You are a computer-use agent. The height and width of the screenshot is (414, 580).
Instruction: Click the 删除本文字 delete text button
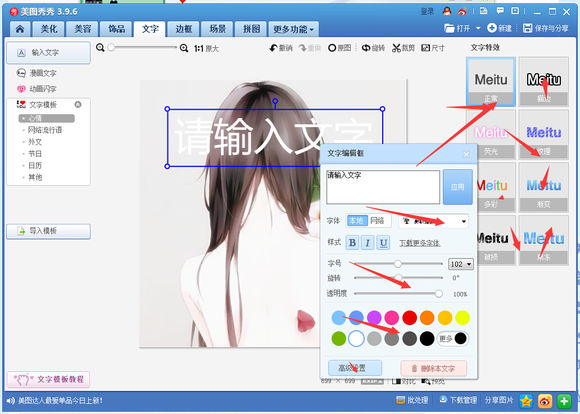tap(434, 368)
